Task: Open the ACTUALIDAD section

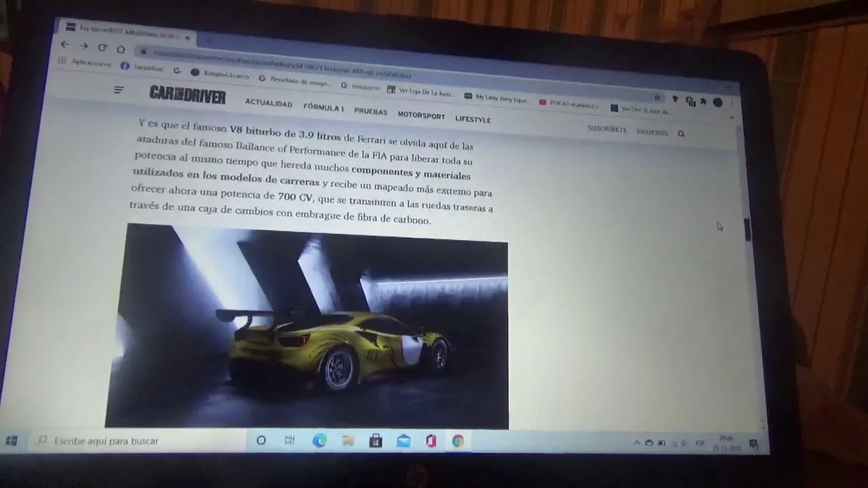Action: click(269, 104)
